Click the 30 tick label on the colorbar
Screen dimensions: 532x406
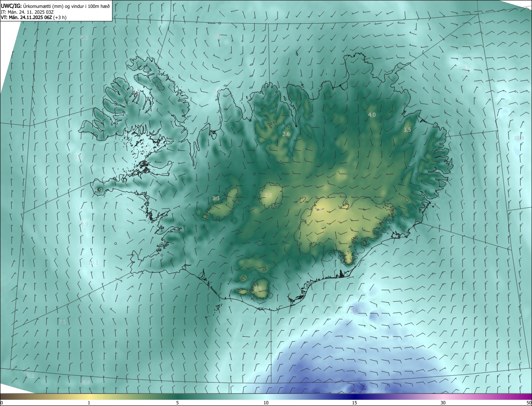(443, 403)
